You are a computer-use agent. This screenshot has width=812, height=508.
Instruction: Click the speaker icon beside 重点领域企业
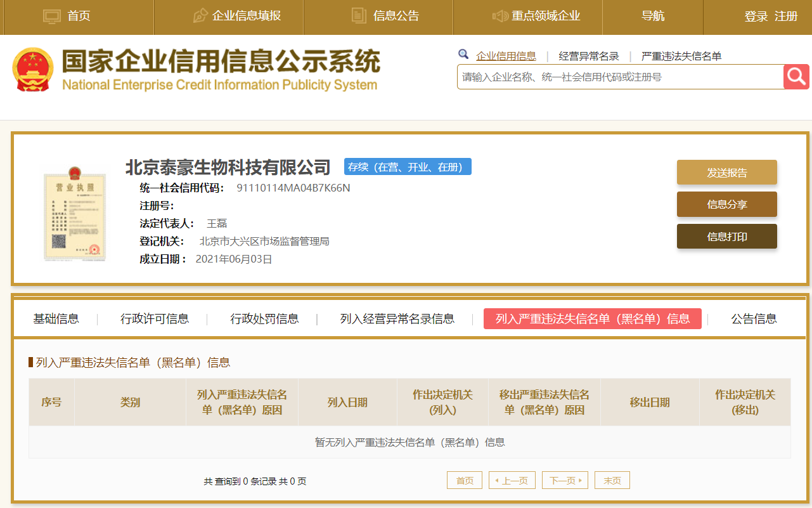click(500, 16)
